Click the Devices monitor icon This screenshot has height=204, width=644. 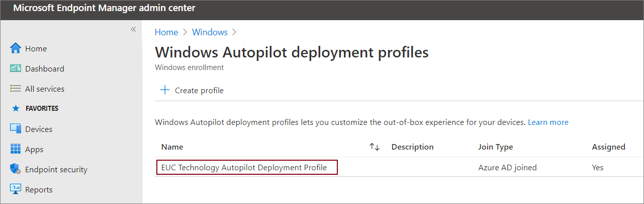tap(16, 129)
